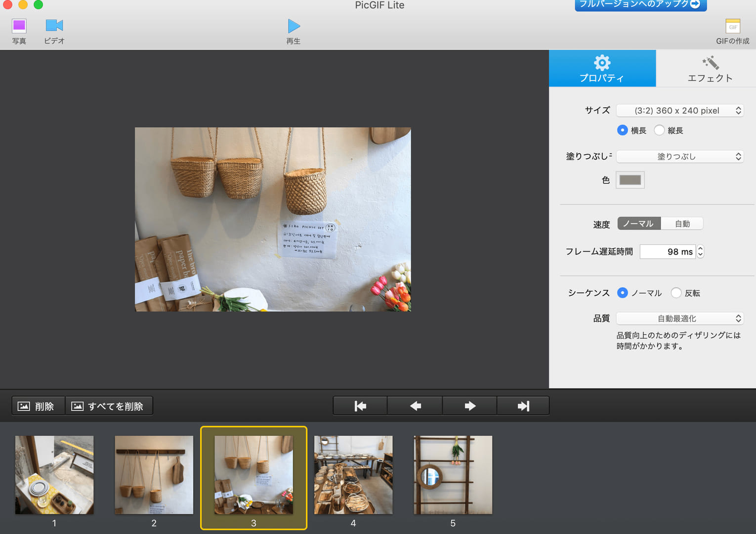Jump to last frame arrow button
Viewport: 756px width, 534px height.
coord(523,406)
